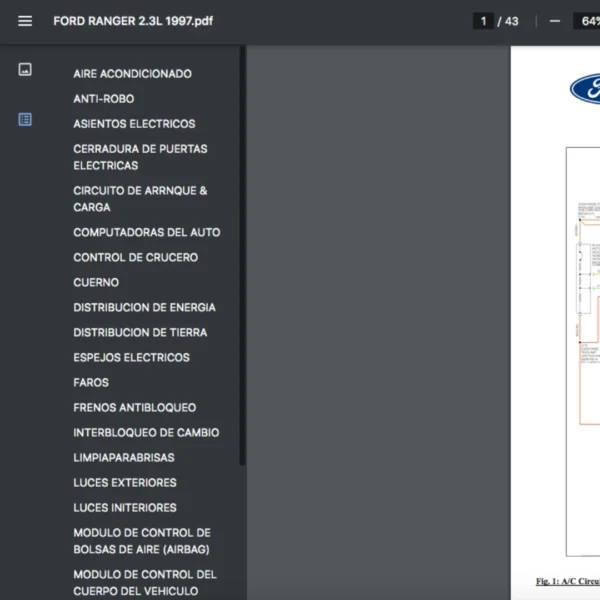600x600 pixels.
Task: Select LIMPIAPARABRISAS in the outline
Action: tap(123, 457)
